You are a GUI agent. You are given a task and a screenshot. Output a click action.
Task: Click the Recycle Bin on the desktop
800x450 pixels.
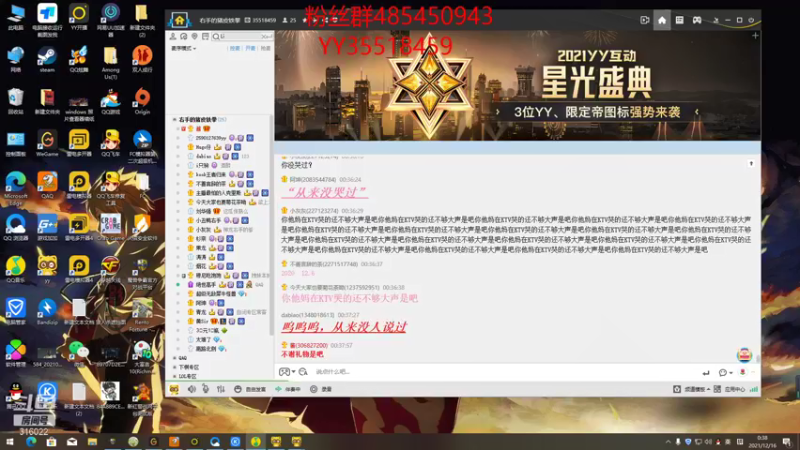tap(15, 102)
